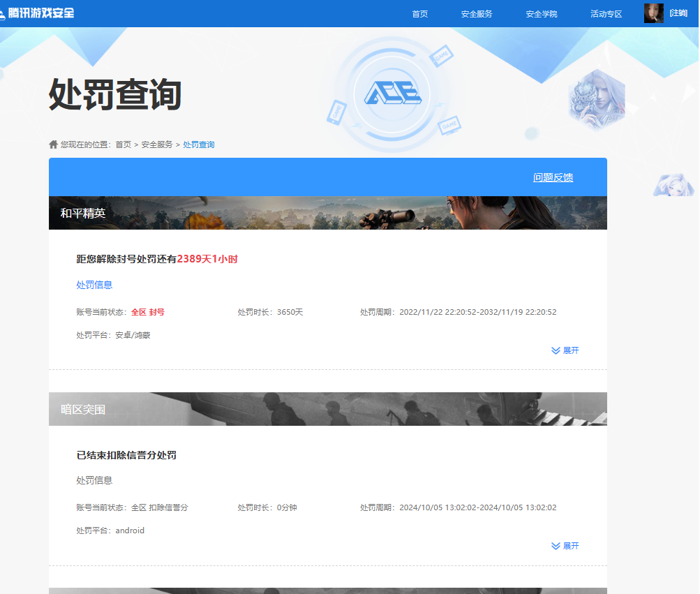Go to 安全服务 in the breadcrumb
This screenshot has height=594, width=700.
[x=157, y=144]
